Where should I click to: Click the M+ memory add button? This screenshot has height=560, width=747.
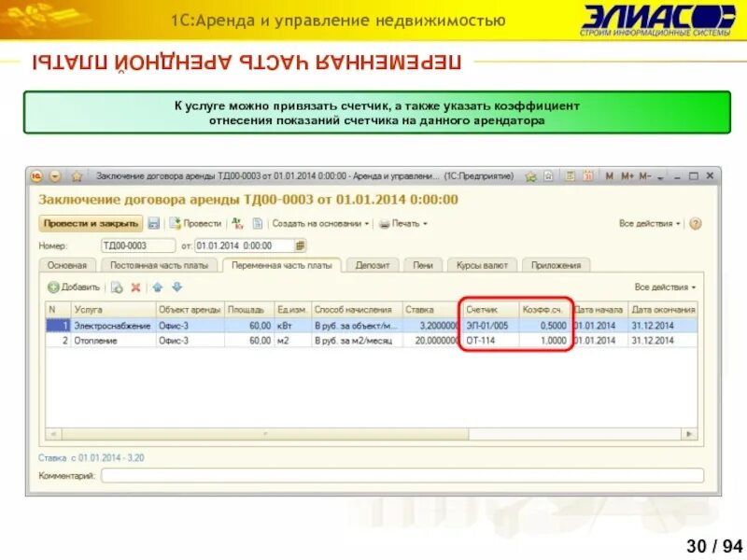point(627,176)
